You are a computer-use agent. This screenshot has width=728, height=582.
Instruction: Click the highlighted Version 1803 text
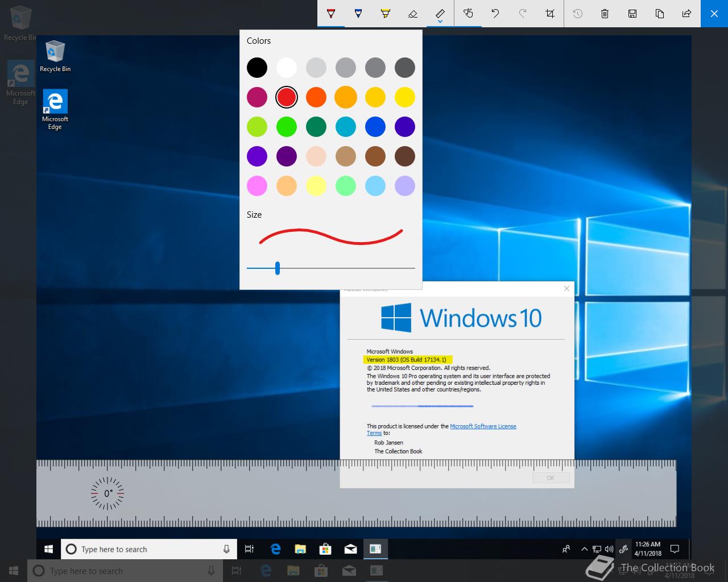tap(406, 360)
